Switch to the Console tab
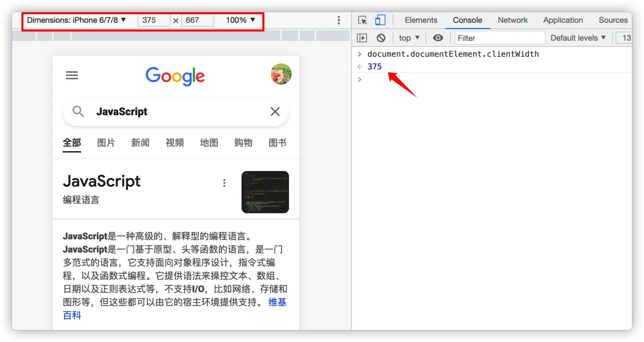Viewport: 644px width, 342px height. click(468, 20)
